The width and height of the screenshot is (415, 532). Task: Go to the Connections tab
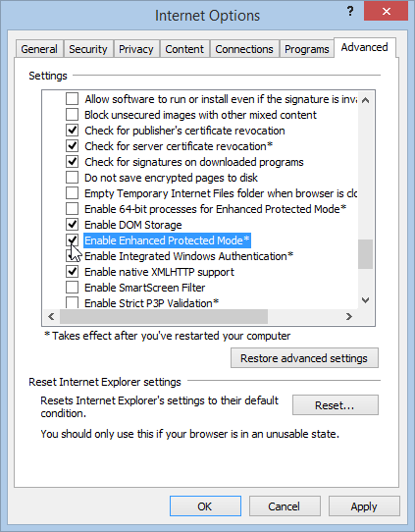[244, 49]
